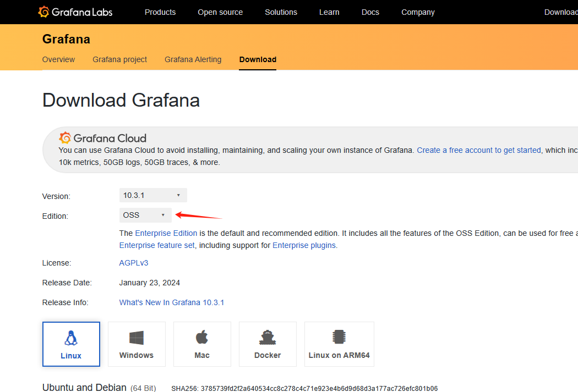578x392 pixels.
Task: Expand the Edition OSS dropdown
Action: tap(145, 215)
